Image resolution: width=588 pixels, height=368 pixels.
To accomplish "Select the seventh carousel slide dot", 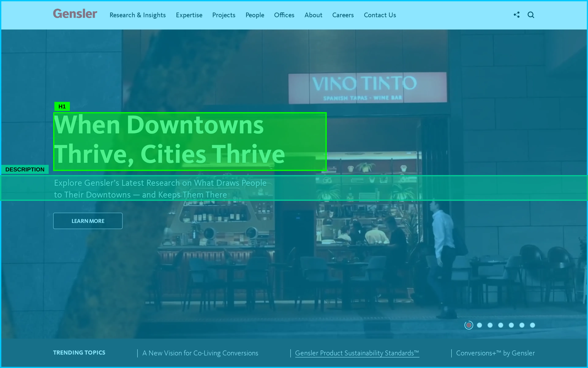I will (x=532, y=325).
